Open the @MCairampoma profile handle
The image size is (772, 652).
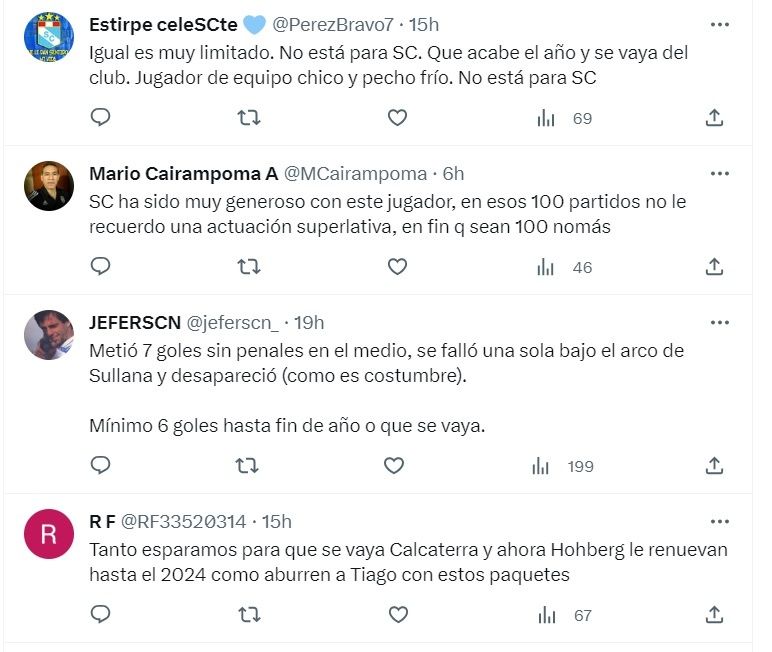pos(355,173)
